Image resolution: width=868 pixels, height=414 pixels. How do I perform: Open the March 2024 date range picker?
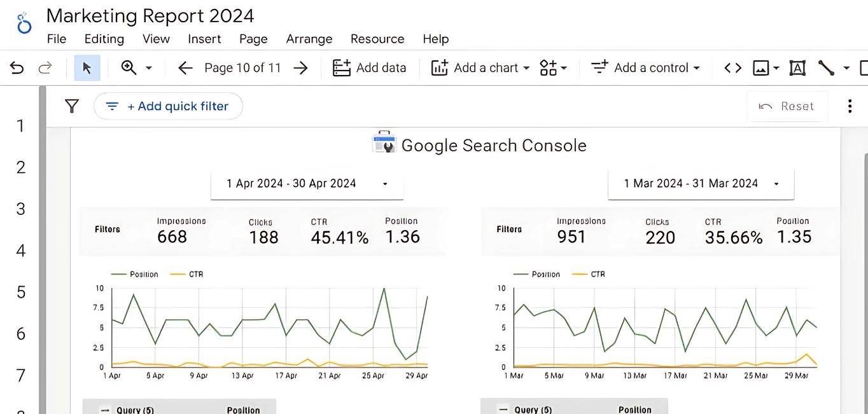click(701, 184)
